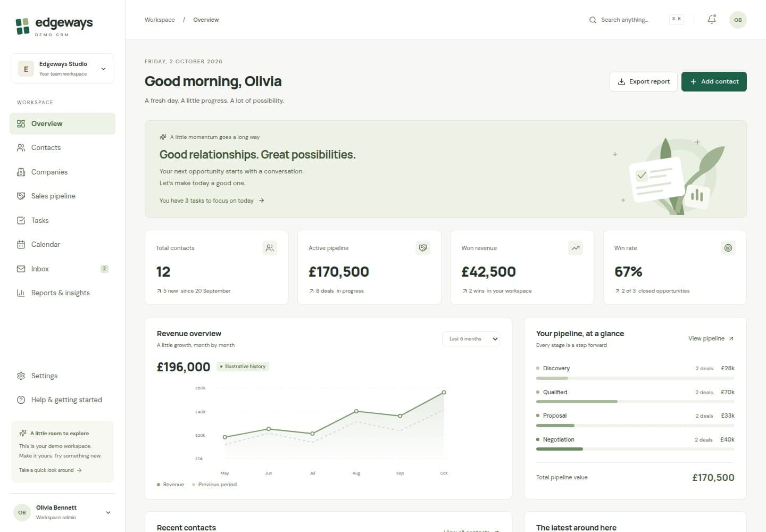The image size is (766, 532).
Task: Click the Contacts people icon in sidebar
Action: click(x=21, y=148)
